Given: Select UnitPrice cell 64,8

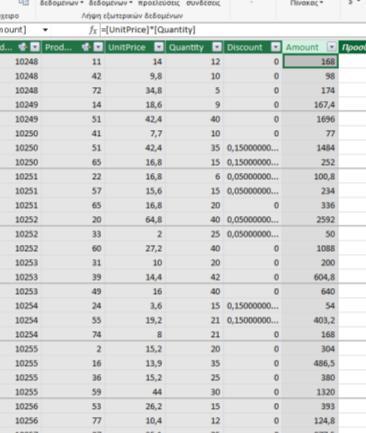Looking at the screenshot, I should [x=135, y=220].
